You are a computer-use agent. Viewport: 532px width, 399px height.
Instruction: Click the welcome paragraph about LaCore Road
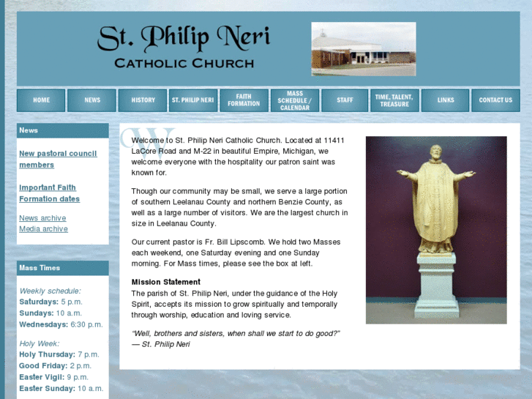point(238,156)
